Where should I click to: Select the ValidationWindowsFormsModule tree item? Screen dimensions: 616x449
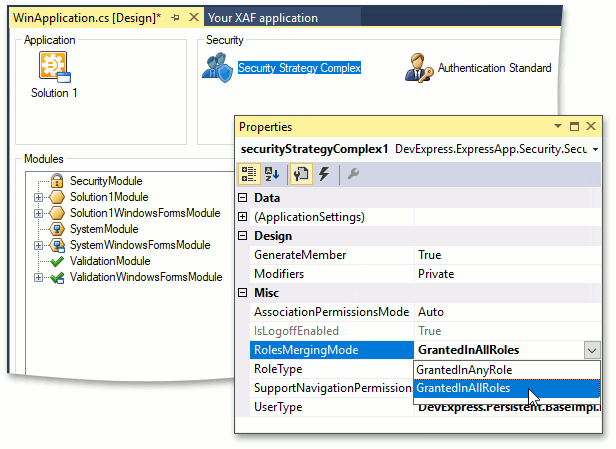[x=146, y=277]
